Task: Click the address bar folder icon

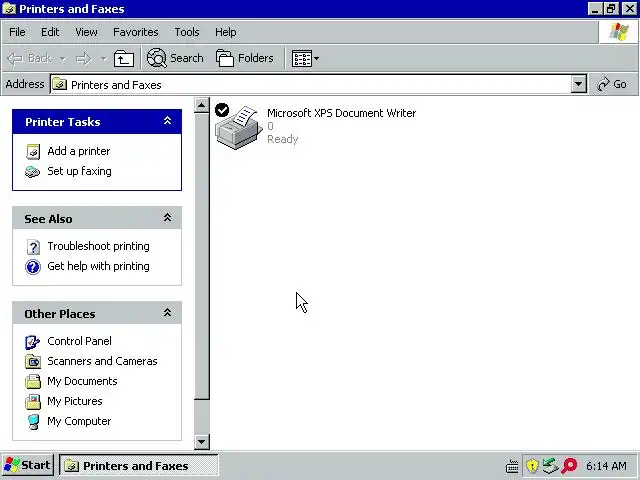Action: tap(60, 84)
